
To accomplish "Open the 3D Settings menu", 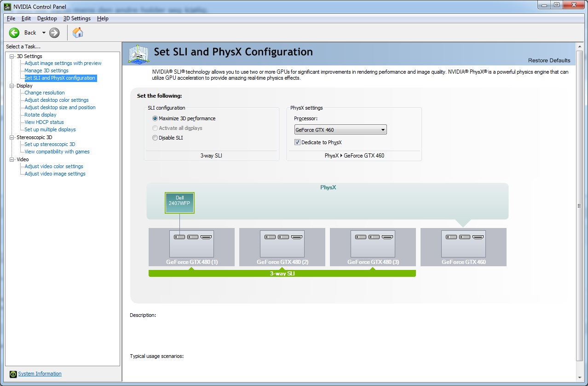I will tap(77, 18).
